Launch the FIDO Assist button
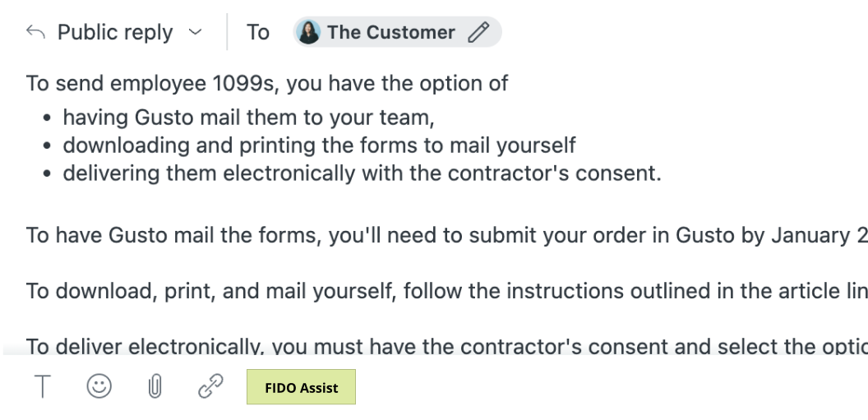The width and height of the screenshot is (868, 420). point(301,387)
